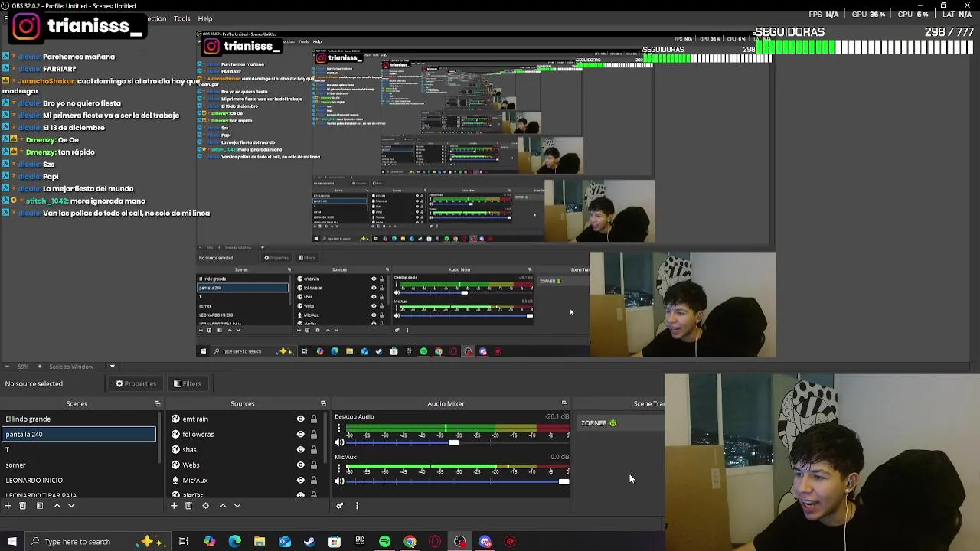Image resolution: width=980 pixels, height=551 pixels.
Task: Unlock the followeras source
Action: 313,434
